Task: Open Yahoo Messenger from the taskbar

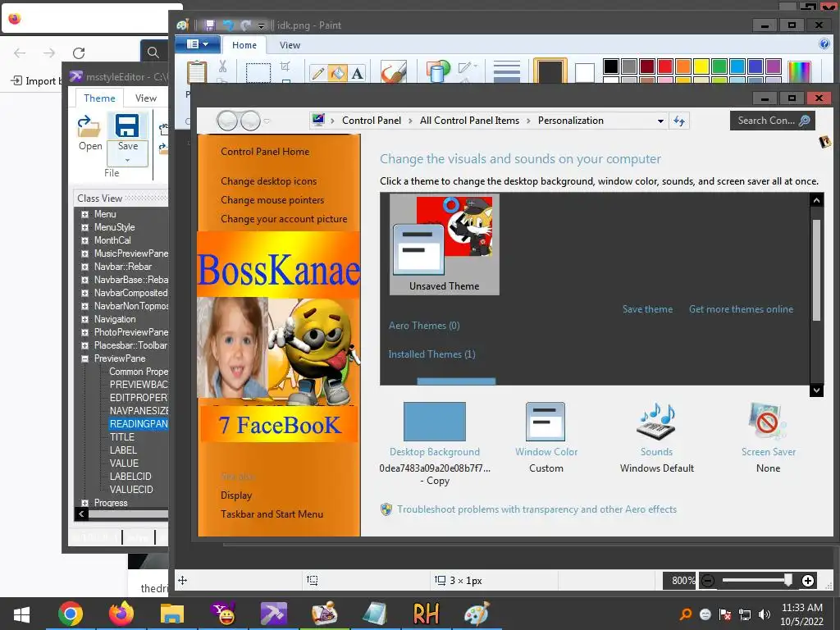Action: (x=223, y=614)
